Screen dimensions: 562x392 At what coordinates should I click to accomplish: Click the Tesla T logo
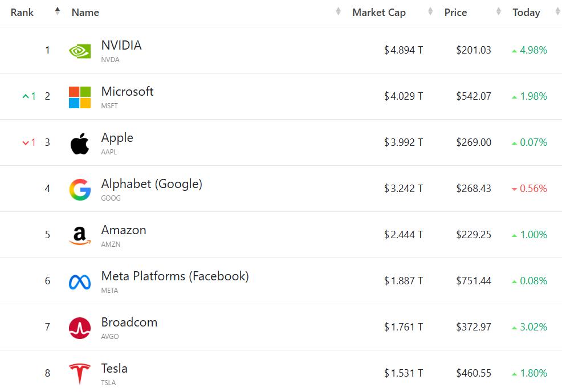[80, 373]
